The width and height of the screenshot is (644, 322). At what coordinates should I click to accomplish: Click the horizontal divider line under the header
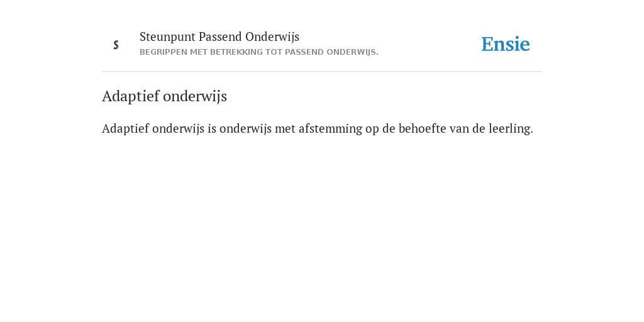coord(322,72)
